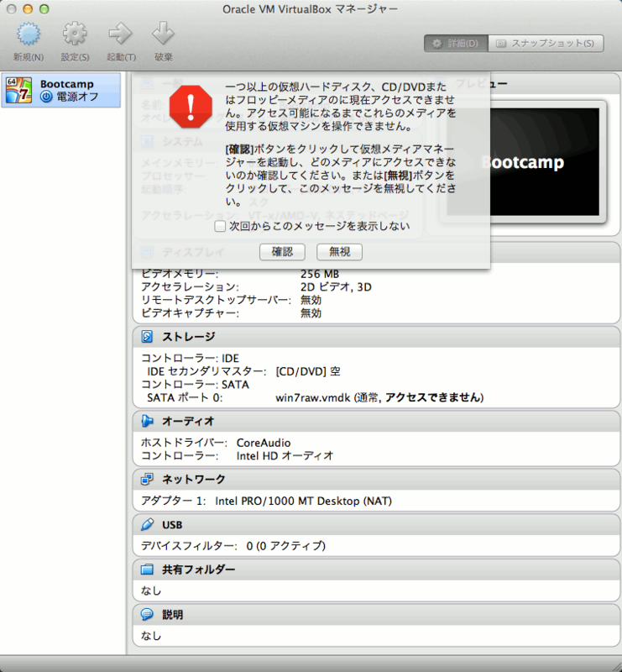The height and width of the screenshot is (672, 622).
Task: Open the ストレージ section header
Action: coord(376,337)
